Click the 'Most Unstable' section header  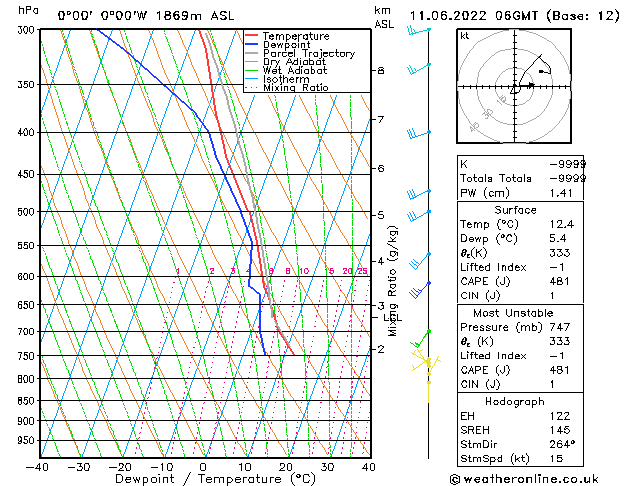pyautogui.click(x=513, y=313)
